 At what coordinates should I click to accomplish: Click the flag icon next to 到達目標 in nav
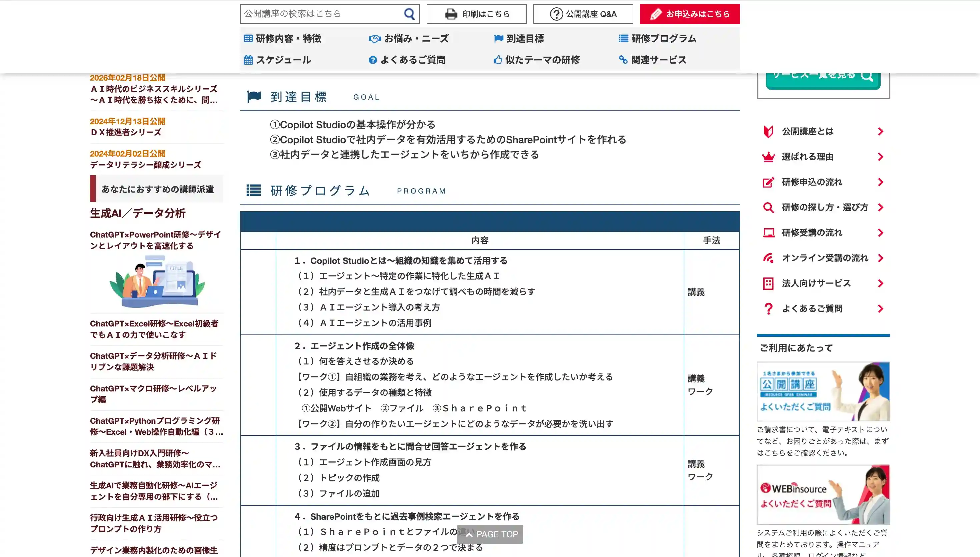point(498,39)
